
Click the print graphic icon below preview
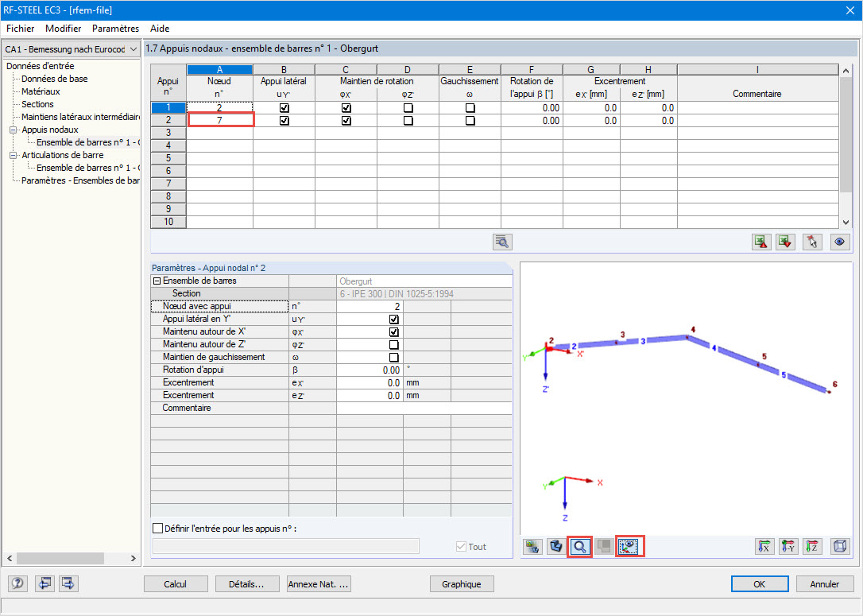[532, 547]
